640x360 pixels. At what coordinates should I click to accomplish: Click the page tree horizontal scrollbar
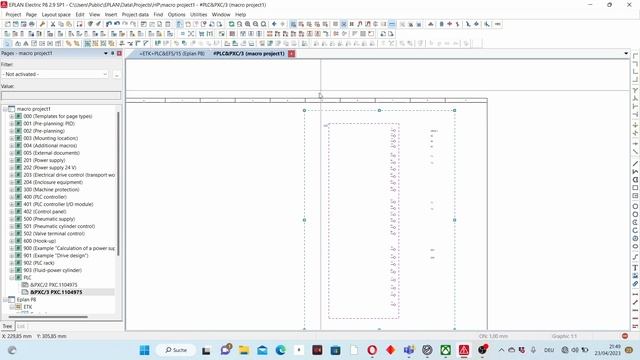coord(48,316)
